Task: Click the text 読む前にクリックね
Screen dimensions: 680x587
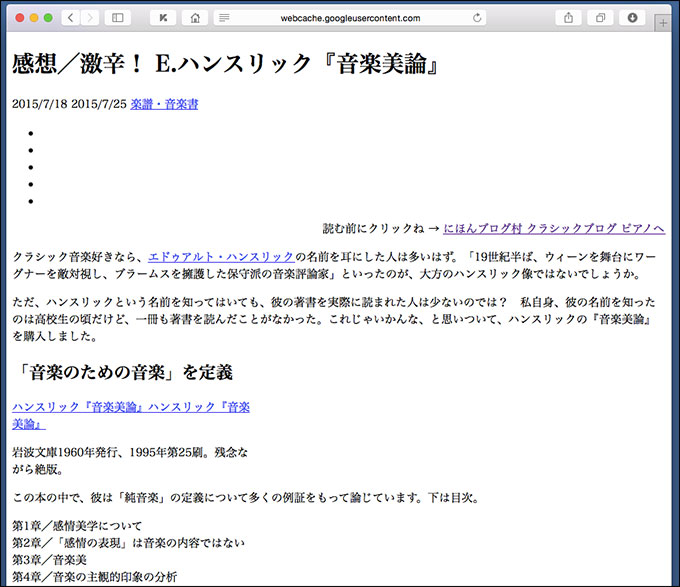Action: (x=373, y=228)
